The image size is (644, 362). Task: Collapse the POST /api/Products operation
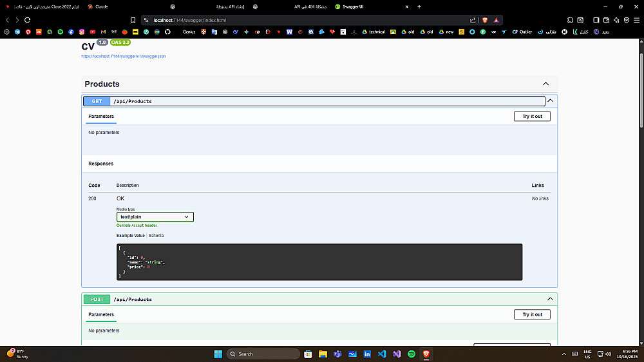pos(551,299)
